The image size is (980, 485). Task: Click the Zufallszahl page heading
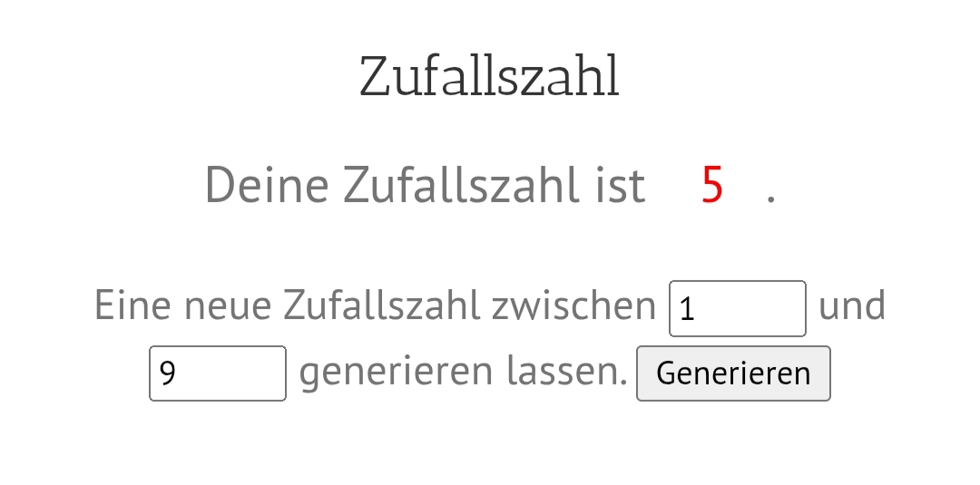click(490, 76)
